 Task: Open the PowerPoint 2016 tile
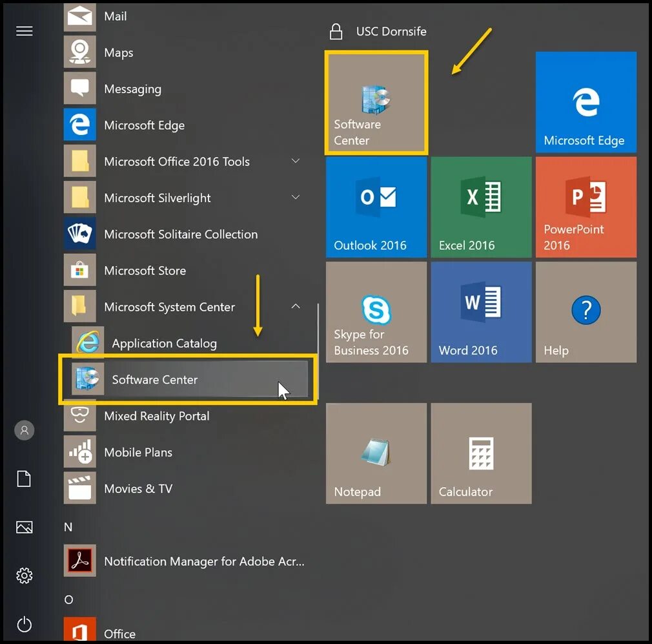[x=586, y=207]
